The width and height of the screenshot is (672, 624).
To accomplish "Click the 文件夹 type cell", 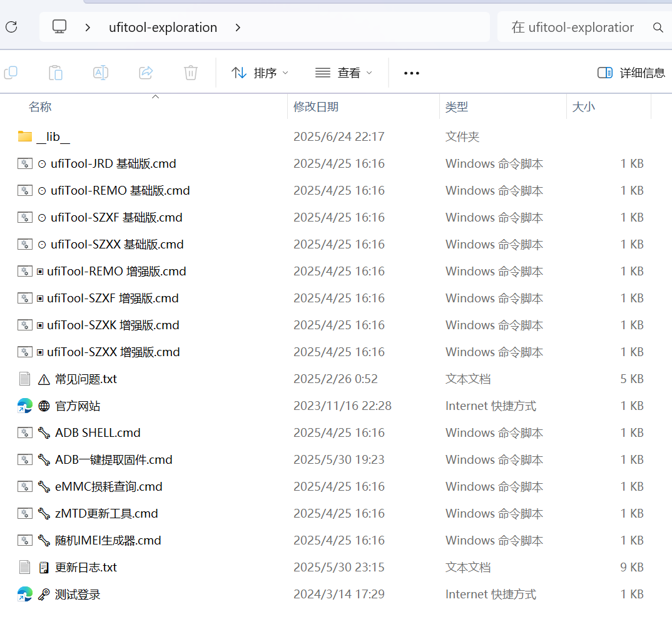I will click(x=462, y=136).
